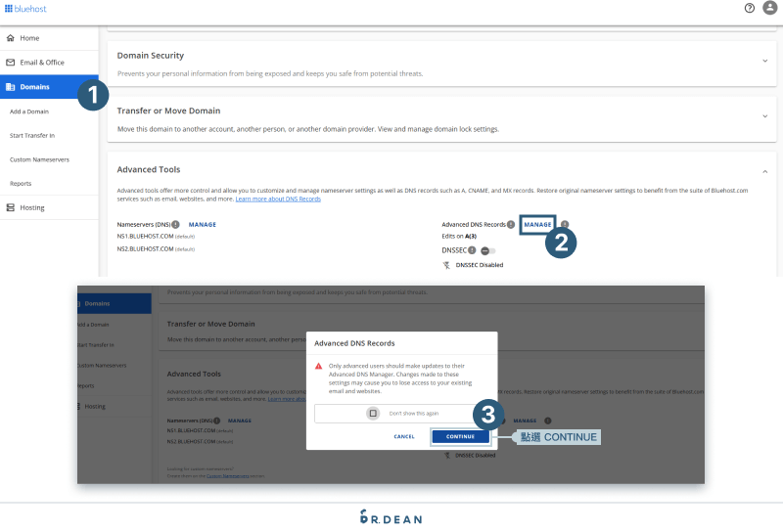
Task: Click the Hosting server icon in sidebar
Action: tap(11, 207)
